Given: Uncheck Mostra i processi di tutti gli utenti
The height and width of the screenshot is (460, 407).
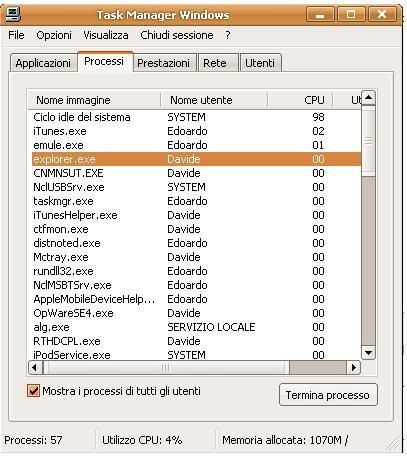Looking at the screenshot, I should point(33,391).
